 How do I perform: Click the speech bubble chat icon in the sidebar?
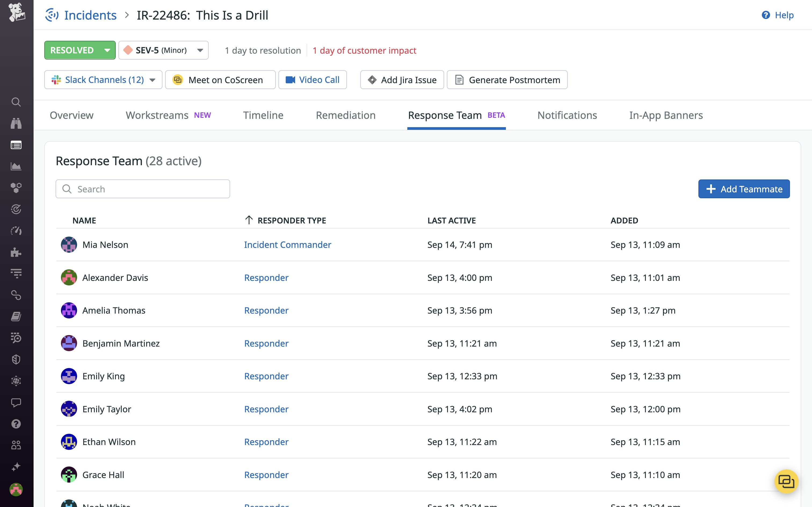click(x=16, y=402)
